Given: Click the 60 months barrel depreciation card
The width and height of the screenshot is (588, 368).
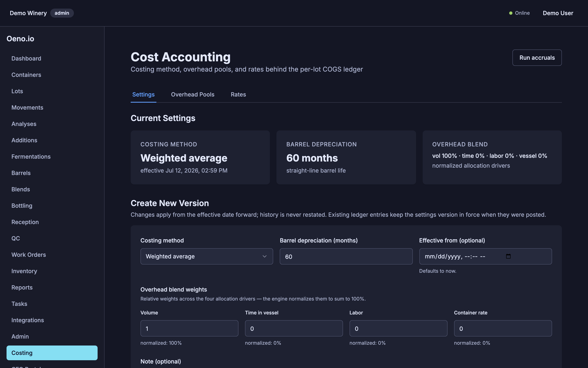Looking at the screenshot, I should [346, 157].
